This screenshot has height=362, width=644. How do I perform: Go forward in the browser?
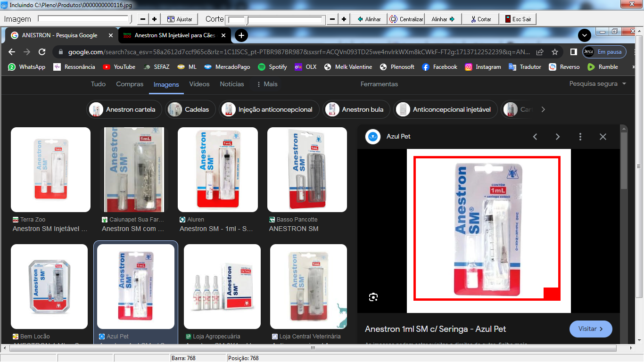[x=27, y=52]
